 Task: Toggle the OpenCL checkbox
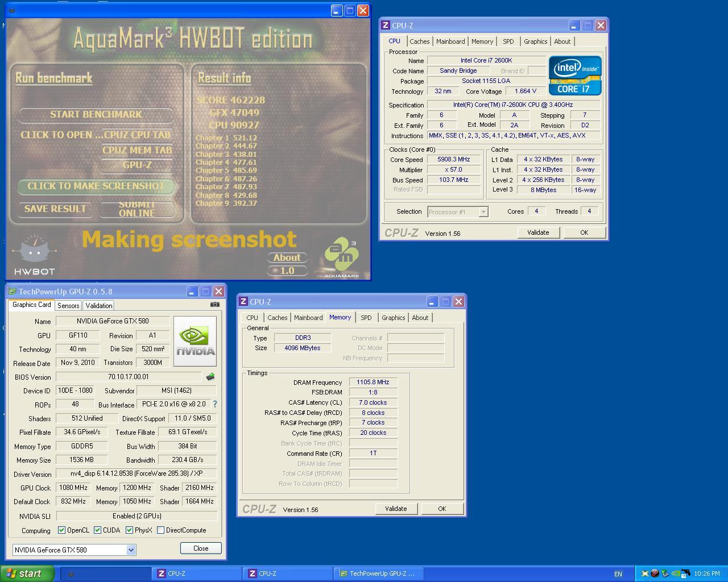pyautogui.click(x=61, y=530)
